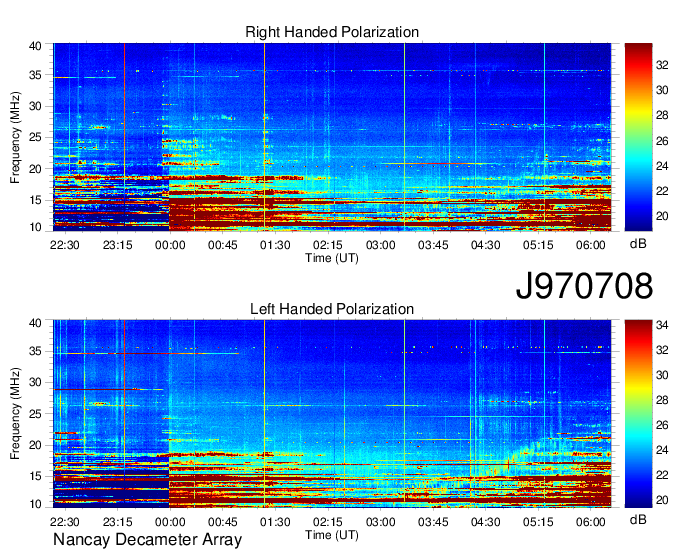The height and width of the screenshot is (552, 680).
Task: Click the 'Frequency (MHz)' label of the bottom plot
Action: point(15,414)
